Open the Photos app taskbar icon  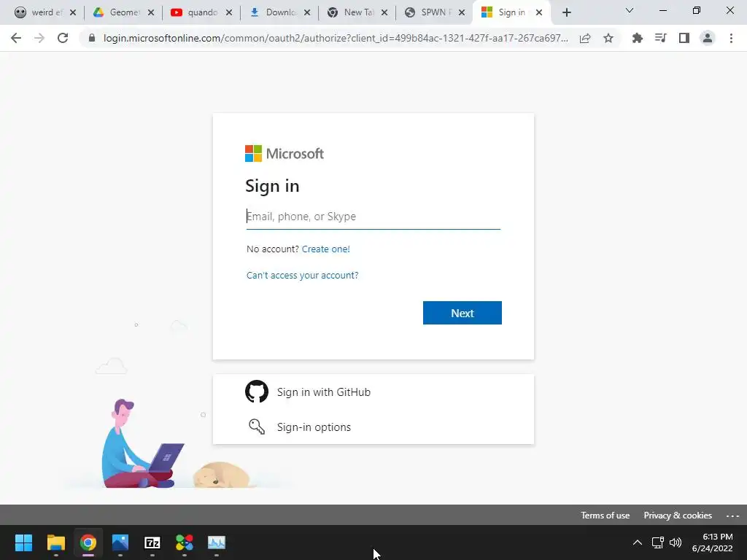point(120,542)
